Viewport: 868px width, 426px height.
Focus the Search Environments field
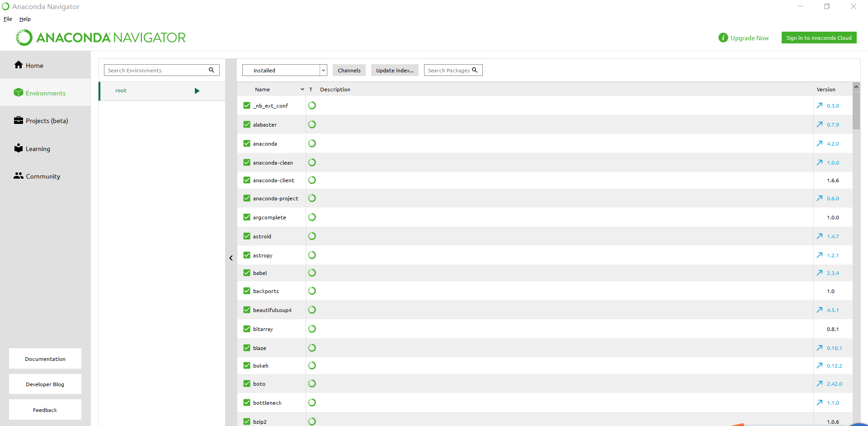point(162,70)
